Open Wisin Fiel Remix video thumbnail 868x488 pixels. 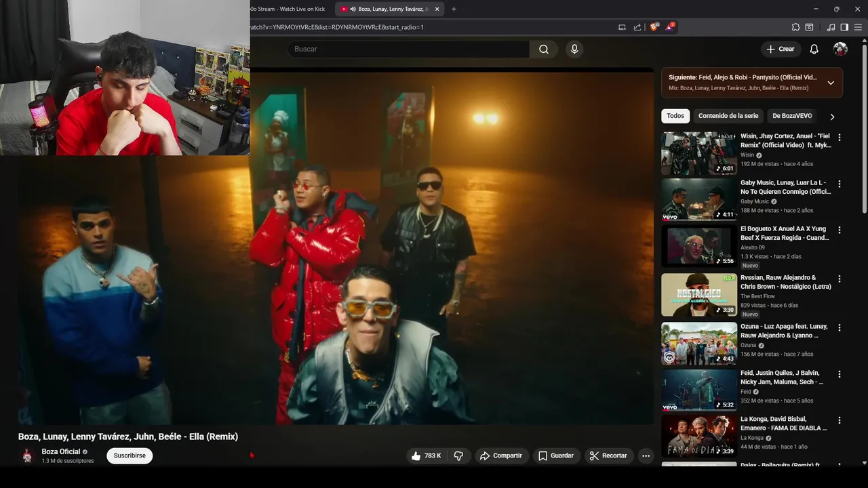click(699, 153)
